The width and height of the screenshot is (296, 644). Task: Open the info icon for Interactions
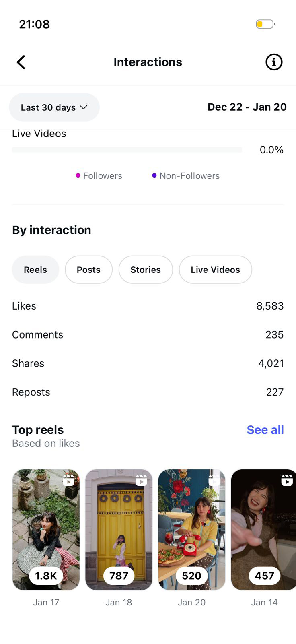(x=274, y=62)
